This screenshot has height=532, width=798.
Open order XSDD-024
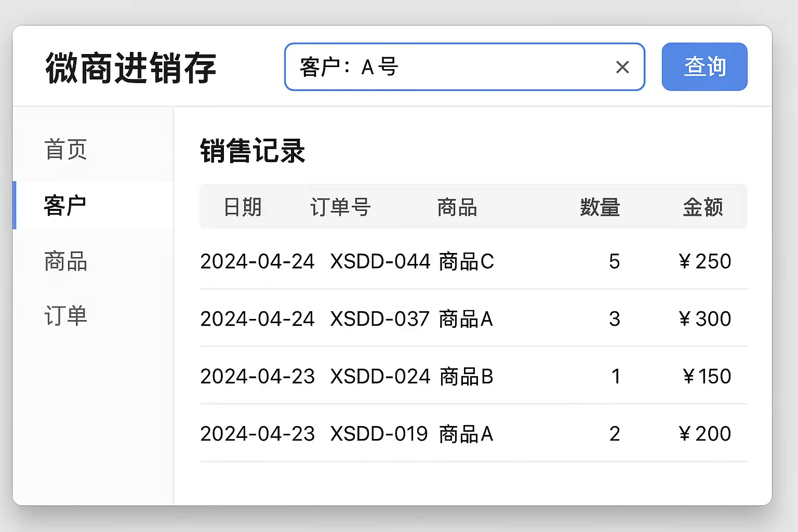tap(380, 377)
